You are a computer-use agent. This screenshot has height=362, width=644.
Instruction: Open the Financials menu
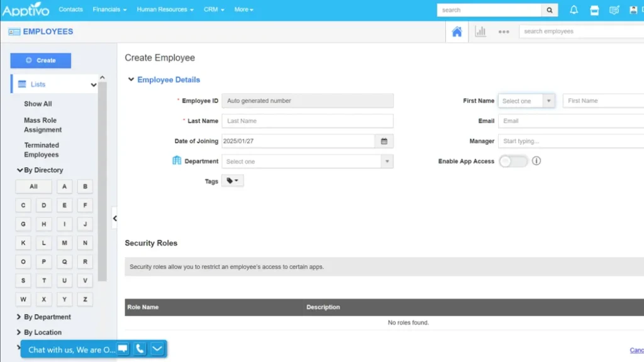[x=109, y=10]
